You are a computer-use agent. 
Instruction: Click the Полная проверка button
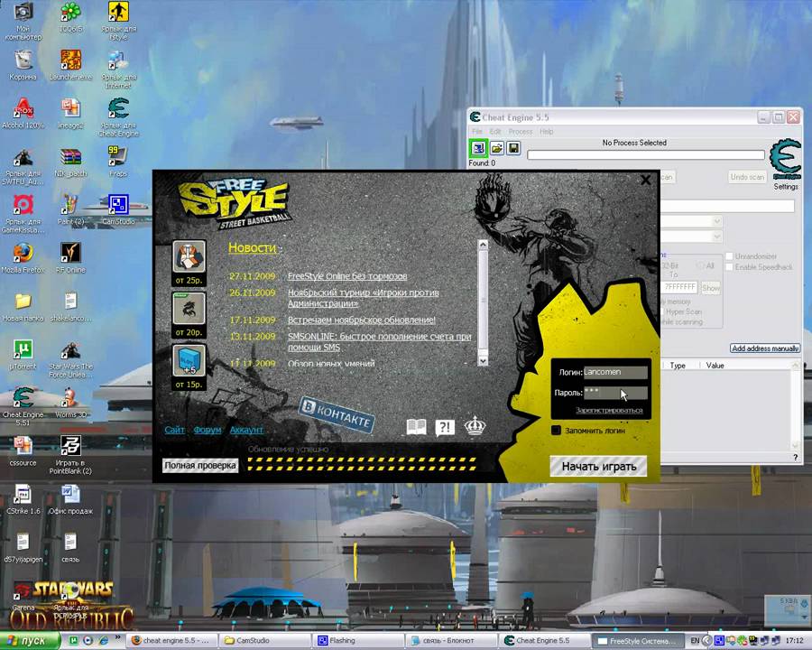[200, 466]
